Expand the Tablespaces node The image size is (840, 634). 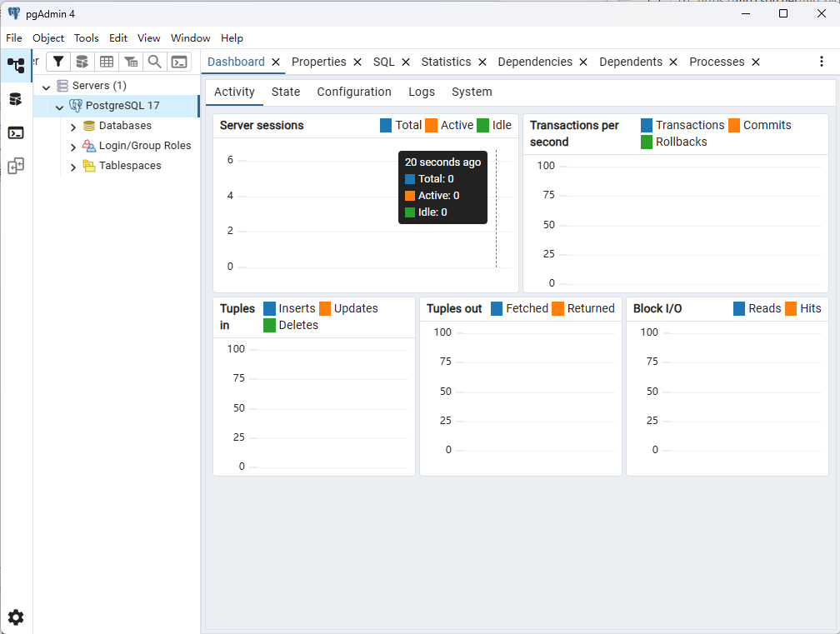point(73,167)
